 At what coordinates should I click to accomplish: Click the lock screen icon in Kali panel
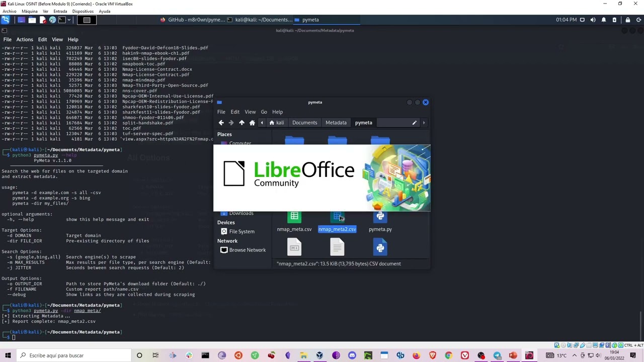coord(627,20)
